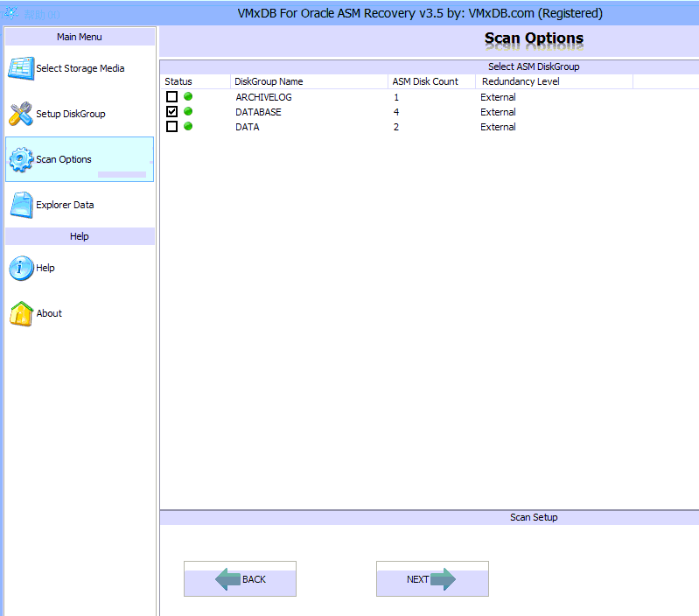Enable the ARCHIVELOG diskgroup checkbox
This screenshot has height=616, width=699.
point(171,97)
